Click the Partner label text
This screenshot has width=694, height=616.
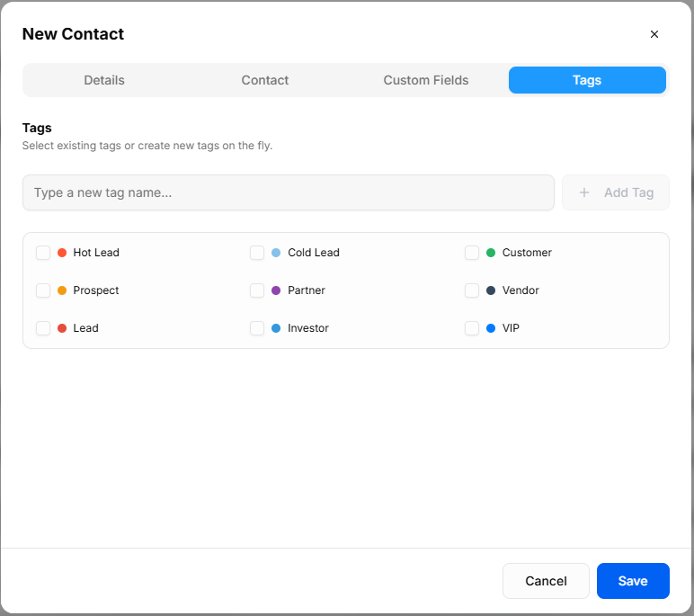(x=307, y=290)
